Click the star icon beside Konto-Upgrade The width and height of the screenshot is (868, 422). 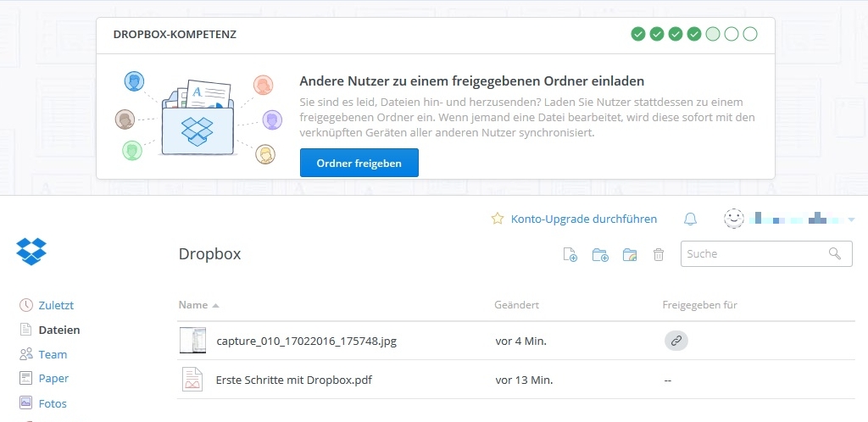point(498,219)
